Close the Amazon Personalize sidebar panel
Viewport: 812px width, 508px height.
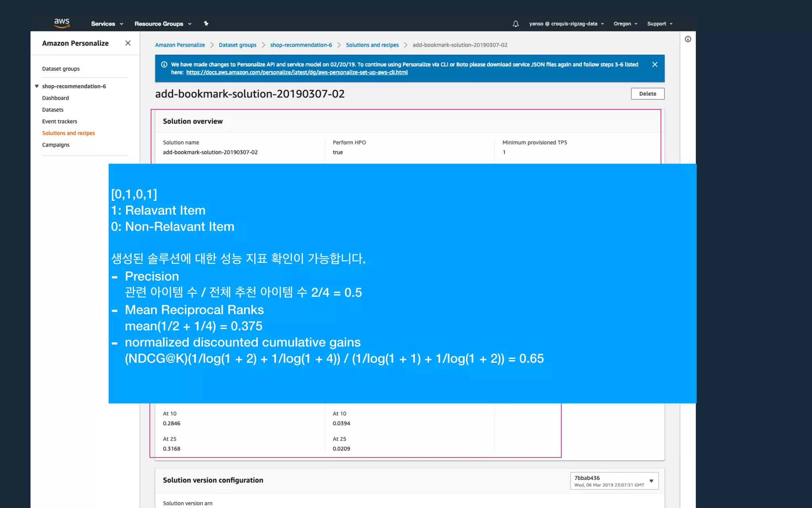(x=128, y=43)
